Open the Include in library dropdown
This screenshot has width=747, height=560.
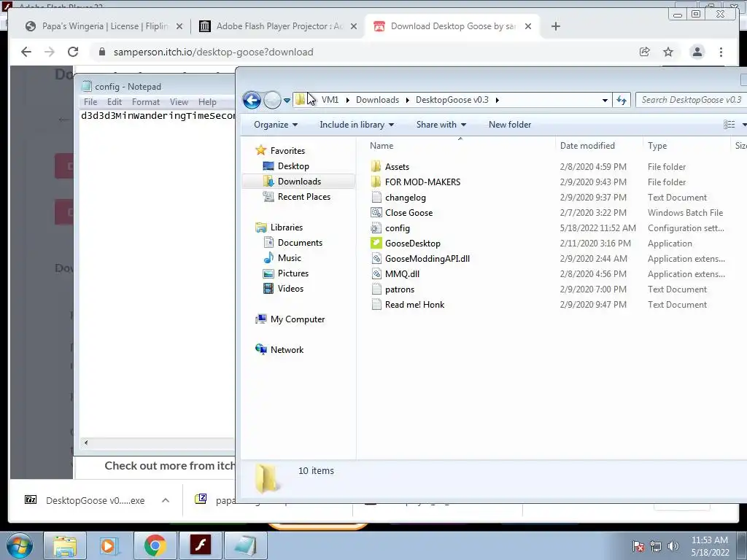[x=356, y=125]
